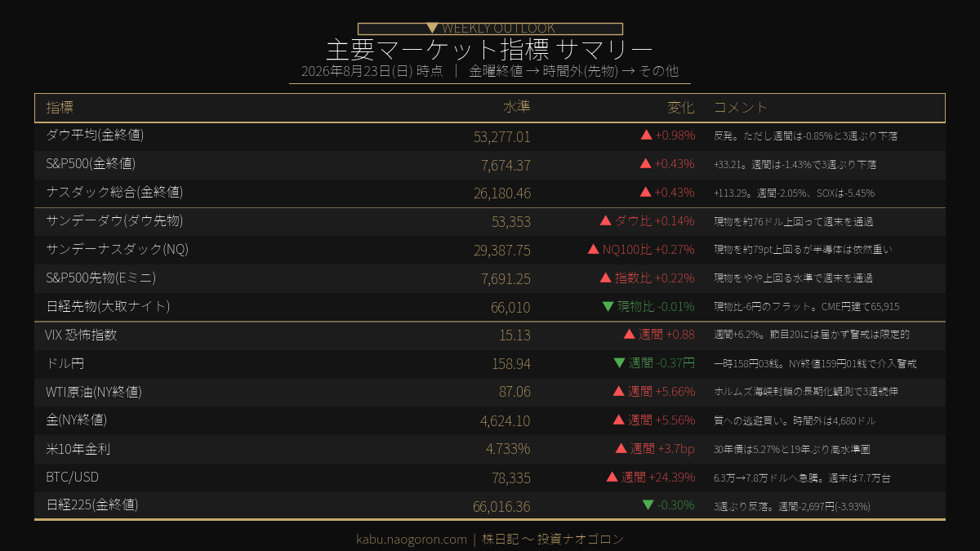Screen dimensions: 980x551
Task: Click the 主要マーケット指標 サマリー title
Action: [x=490, y=49]
